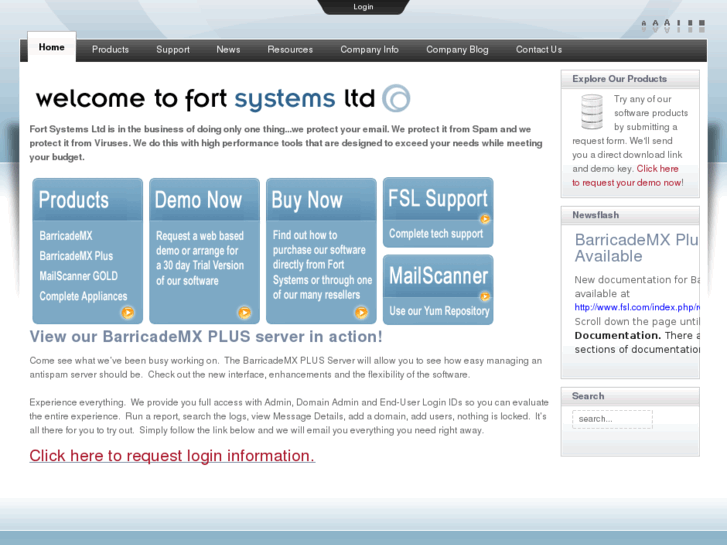
Task: Click the Products tile heading
Action: [74, 200]
